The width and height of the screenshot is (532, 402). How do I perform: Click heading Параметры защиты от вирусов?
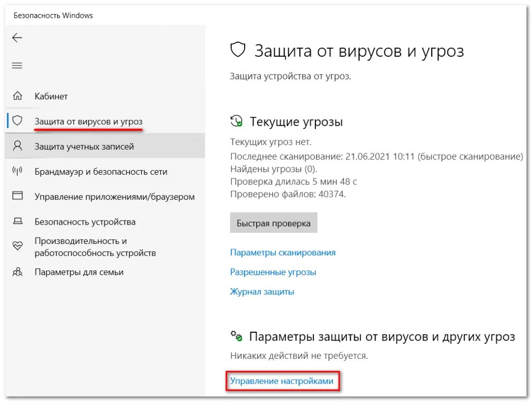(382, 336)
